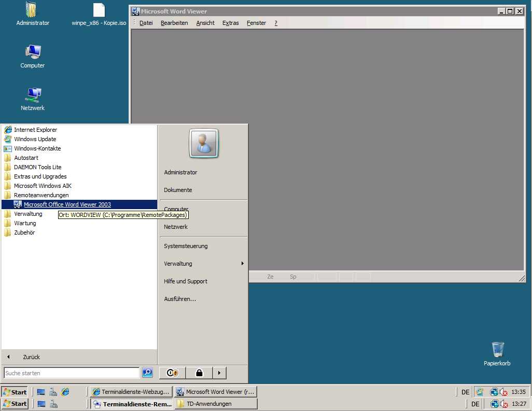Open Netzwerk from the Start menu right pane
Image resolution: width=532 pixels, height=411 pixels.
pyautogui.click(x=176, y=227)
